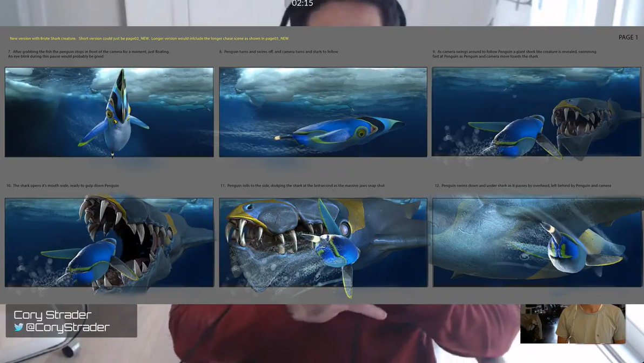Select panel 10 thumbnail with shark's open mouth
This screenshot has width=644, height=363.
(109, 243)
